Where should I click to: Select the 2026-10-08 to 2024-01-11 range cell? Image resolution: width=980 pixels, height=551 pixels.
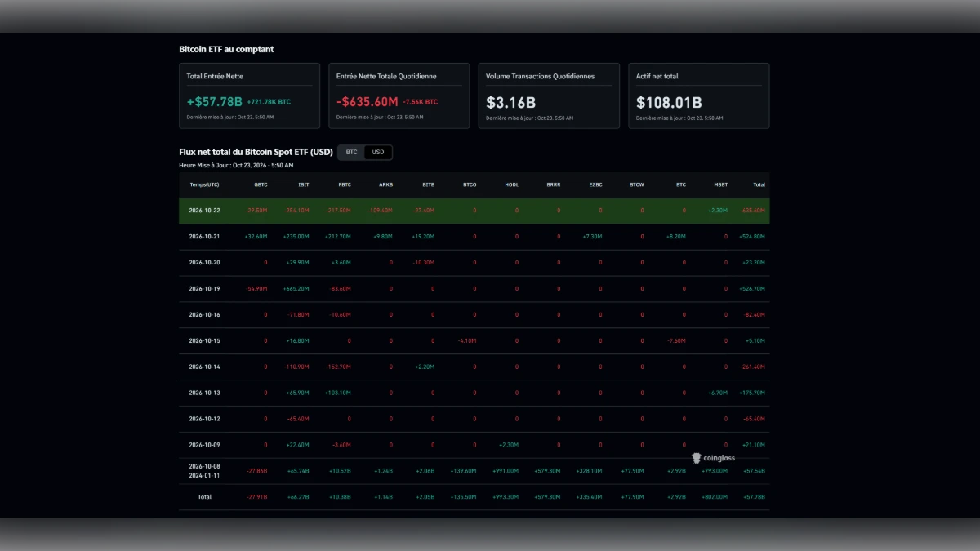204,471
